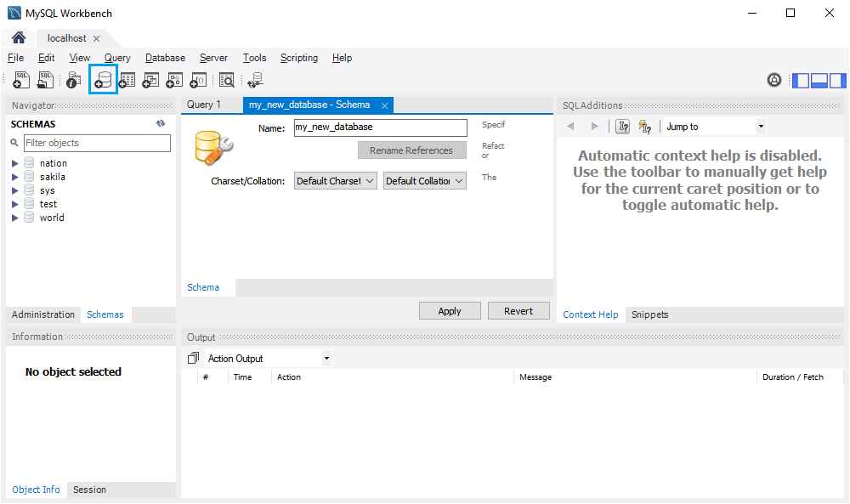Open the Edit menu
Viewport: 850px width, 504px height.
point(46,58)
